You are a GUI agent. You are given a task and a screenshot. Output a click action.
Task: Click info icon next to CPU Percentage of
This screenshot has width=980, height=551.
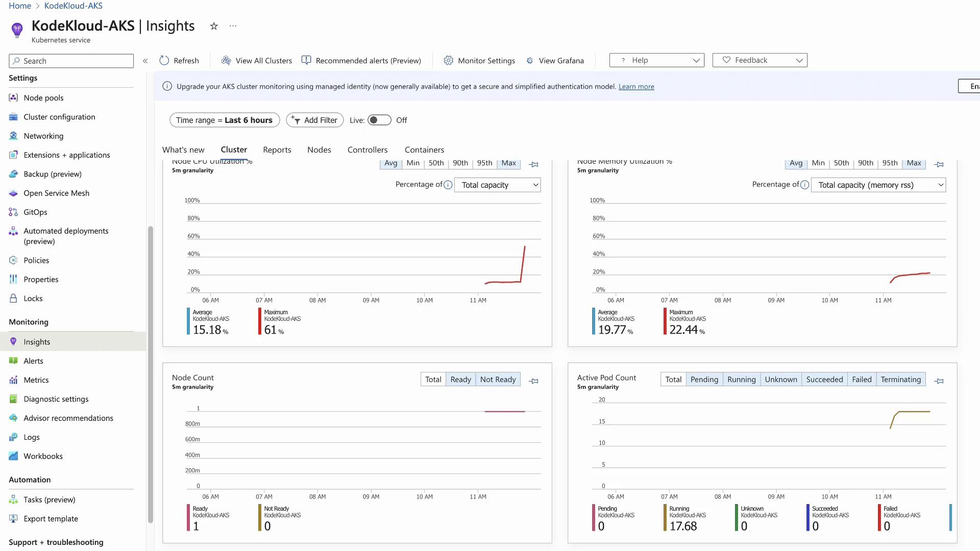[448, 185]
